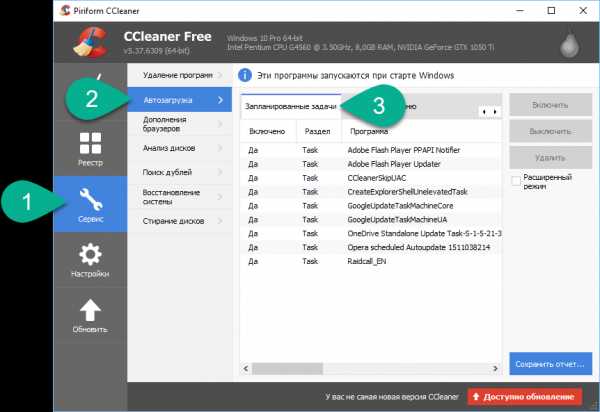Select Adobe Flash Player Updater row
The image size is (600, 412).
pos(371,164)
